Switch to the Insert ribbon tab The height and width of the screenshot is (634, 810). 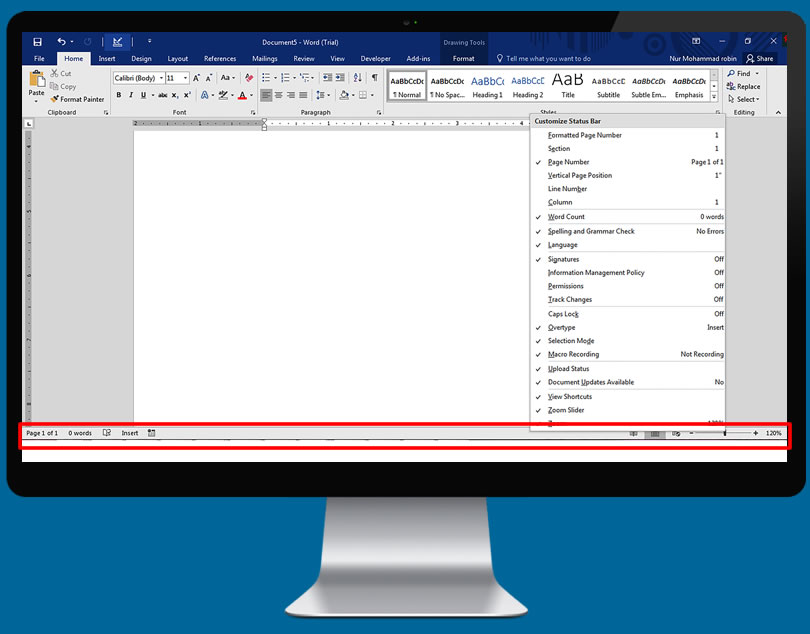coord(107,59)
